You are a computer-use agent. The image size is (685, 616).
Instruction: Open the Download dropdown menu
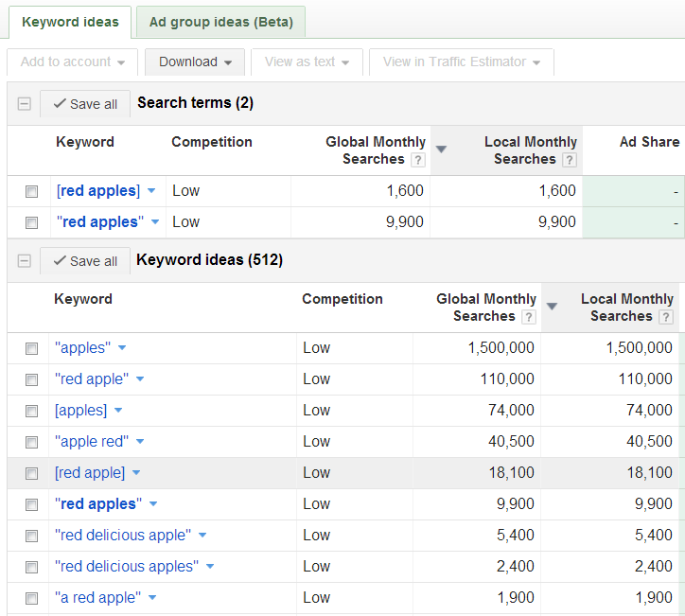click(x=195, y=62)
